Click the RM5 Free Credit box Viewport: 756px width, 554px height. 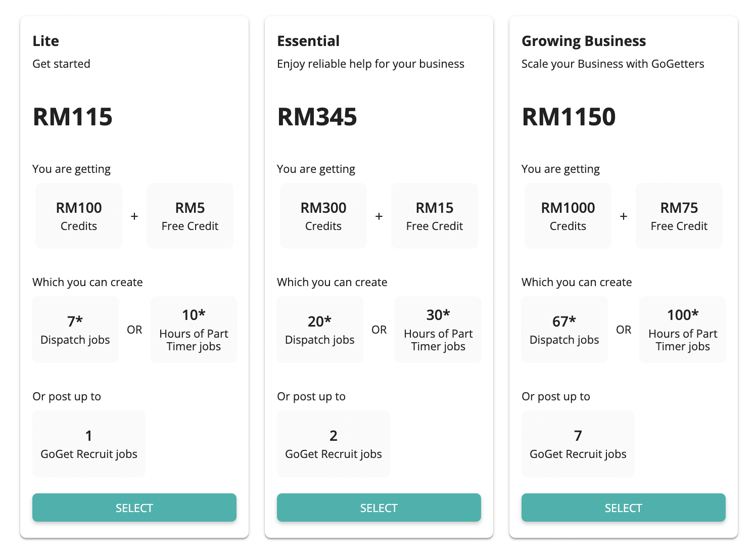pos(190,216)
